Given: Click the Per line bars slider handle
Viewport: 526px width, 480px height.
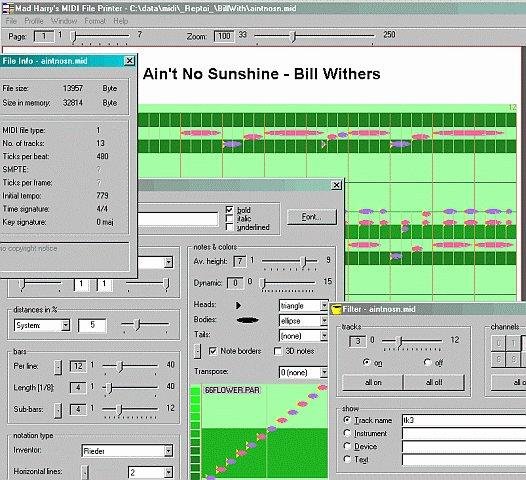Looking at the screenshot, I should tap(120, 367).
